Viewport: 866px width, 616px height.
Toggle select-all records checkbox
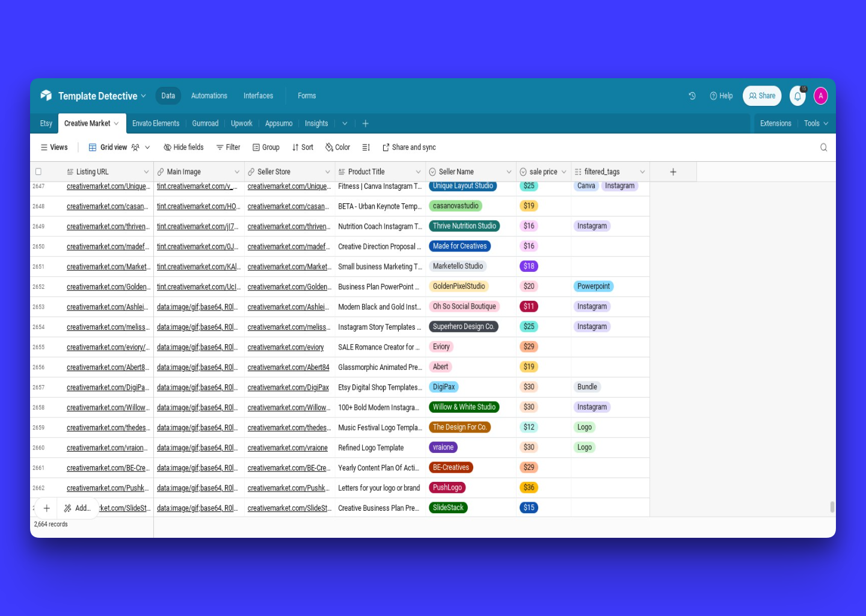tap(38, 172)
